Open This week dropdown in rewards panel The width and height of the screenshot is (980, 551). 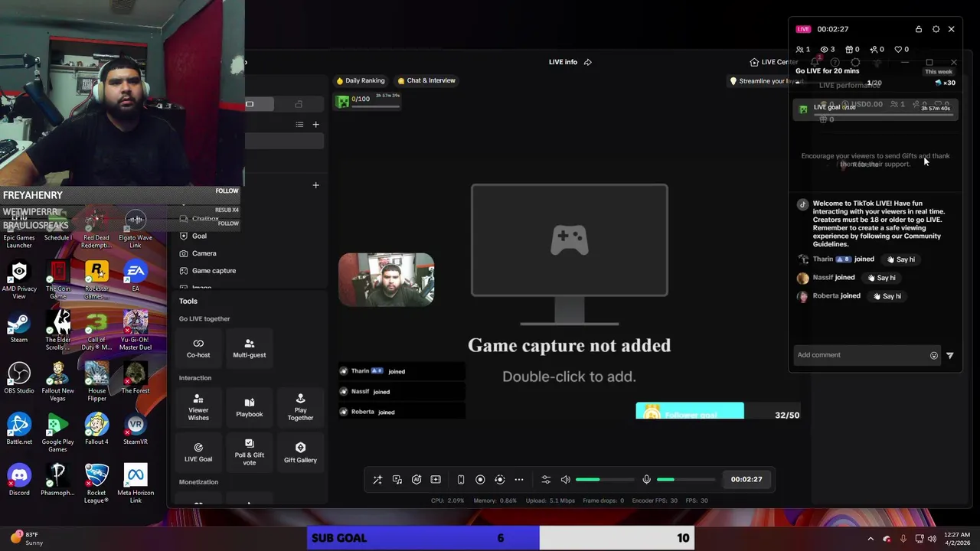(938, 71)
